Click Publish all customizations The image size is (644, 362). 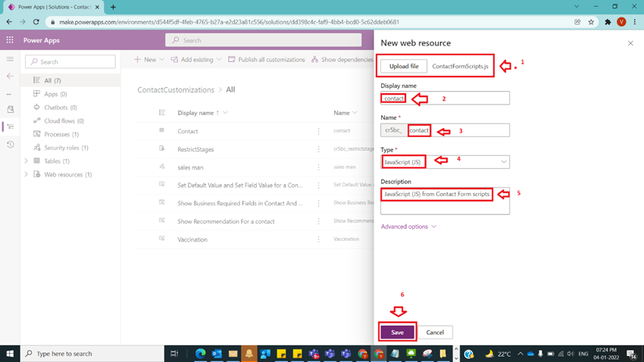[267, 60]
